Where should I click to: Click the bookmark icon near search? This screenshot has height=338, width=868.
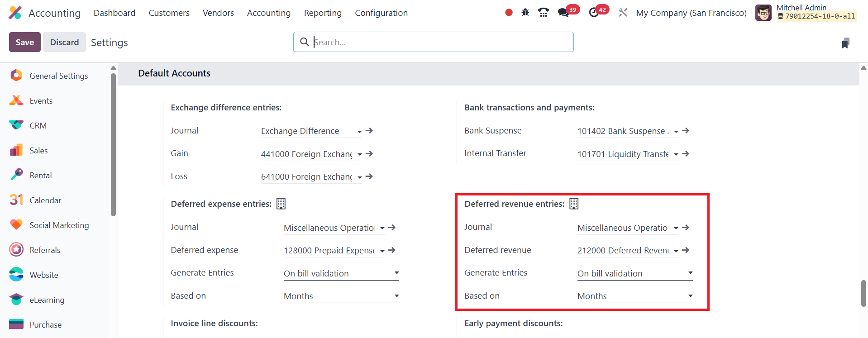(845, 43)
